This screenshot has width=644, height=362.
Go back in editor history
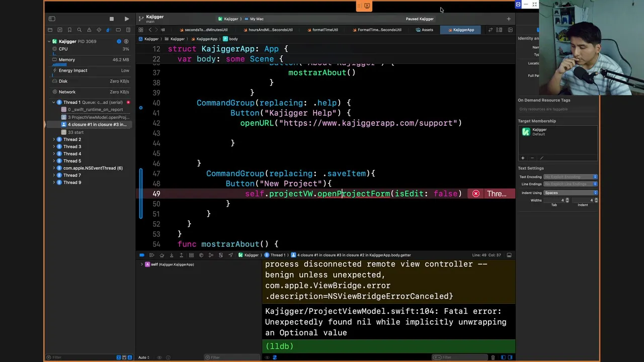150,30
